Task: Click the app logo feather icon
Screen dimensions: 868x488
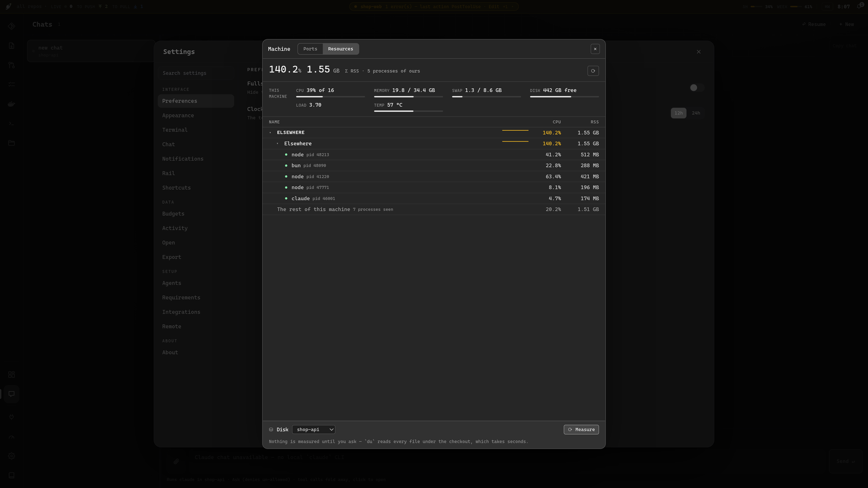Action: tap(8, 6)
